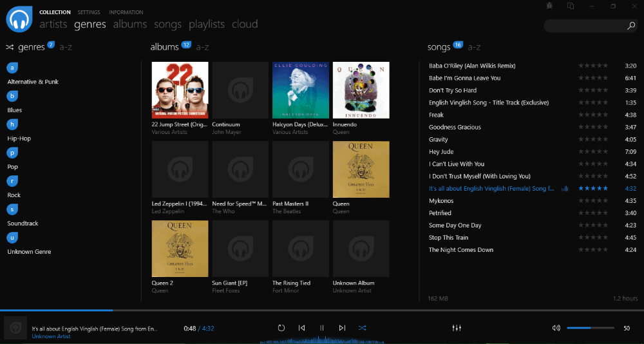Open the Halcyon Days album cover

click(x=301, y=90)
